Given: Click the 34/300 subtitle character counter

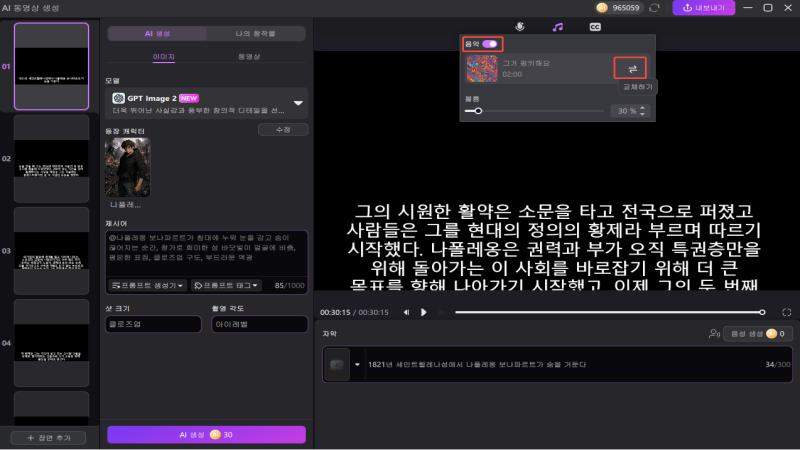Looking at the screenshot, I should 778,364.
